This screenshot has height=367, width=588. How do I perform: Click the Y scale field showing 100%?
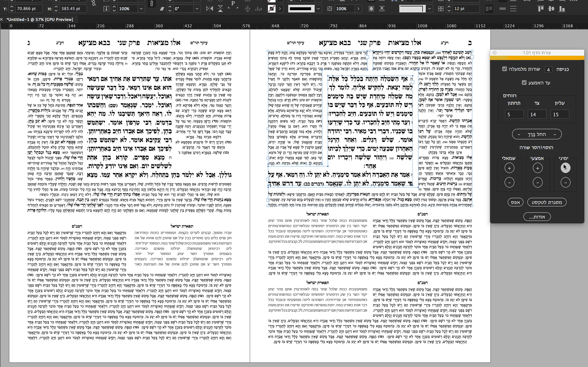tap(128, 9)
